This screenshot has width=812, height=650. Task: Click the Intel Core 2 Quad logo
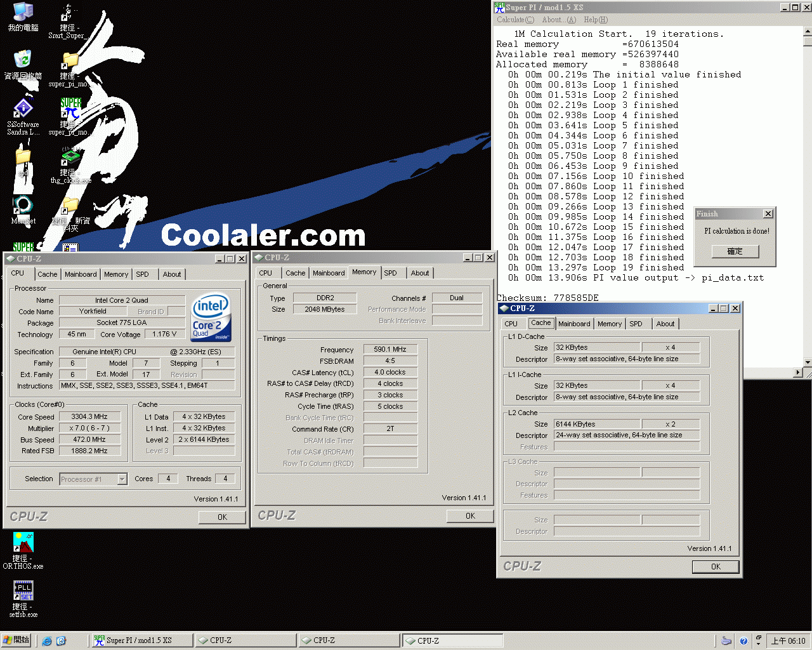click(x=211, y=317)
